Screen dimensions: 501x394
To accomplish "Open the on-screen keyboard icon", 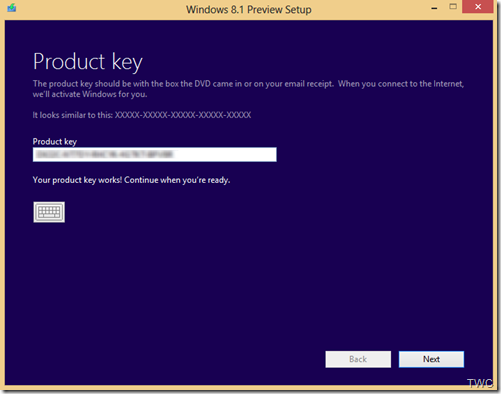I will click(x=49, y=212).
